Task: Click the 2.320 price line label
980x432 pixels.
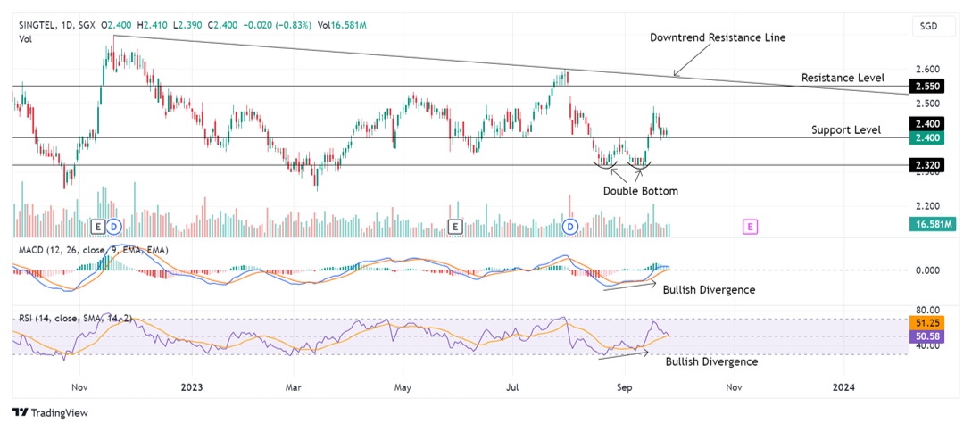Action: click(x=926, y=165)
